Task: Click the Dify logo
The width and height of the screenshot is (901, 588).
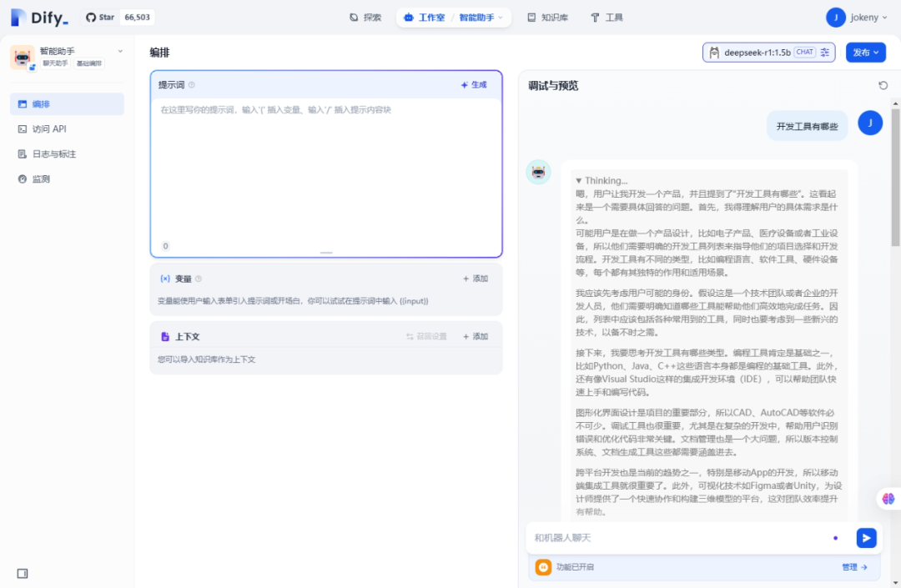Action: [40, 18]
